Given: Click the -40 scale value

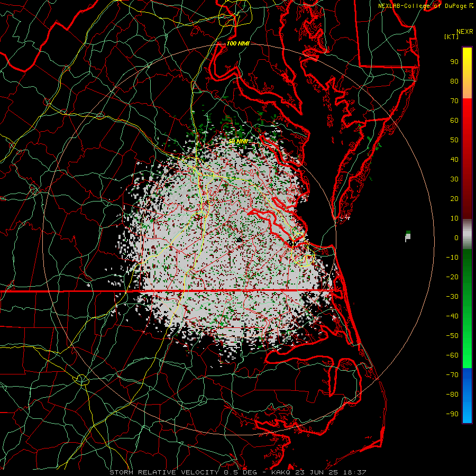Looking at the screenshot, I should pyautogui.click(x=452, y=316).
